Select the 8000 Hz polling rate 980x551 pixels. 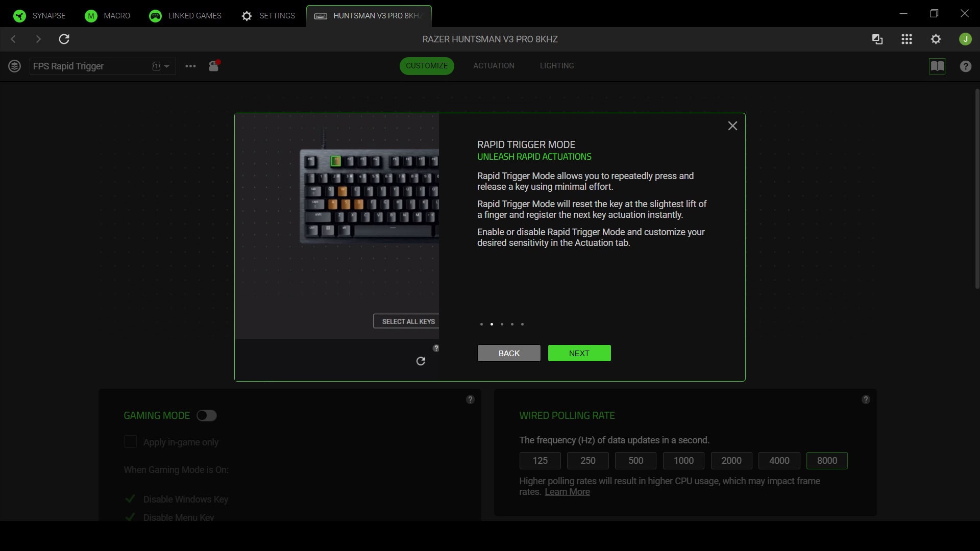(x=826, y=460)
